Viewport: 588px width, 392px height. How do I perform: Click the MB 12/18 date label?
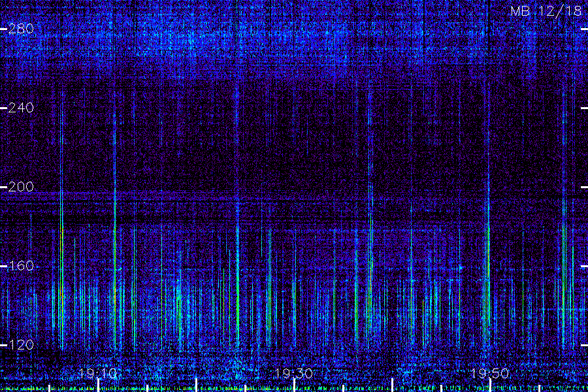(546, 11)
